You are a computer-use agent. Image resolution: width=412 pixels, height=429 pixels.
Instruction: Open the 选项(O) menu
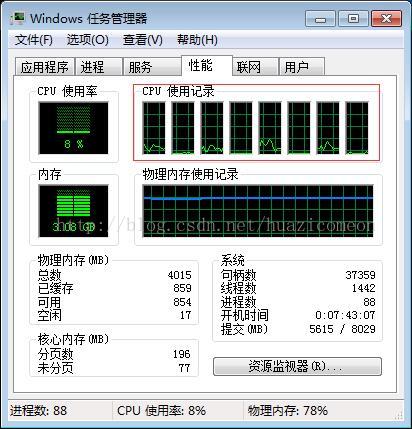point(88,40)
